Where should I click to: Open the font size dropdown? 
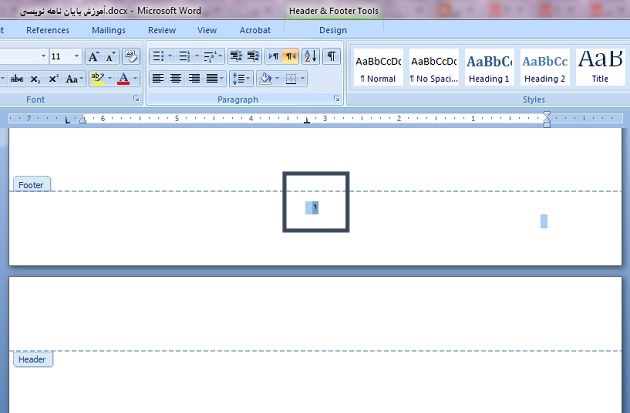point(77,57)
